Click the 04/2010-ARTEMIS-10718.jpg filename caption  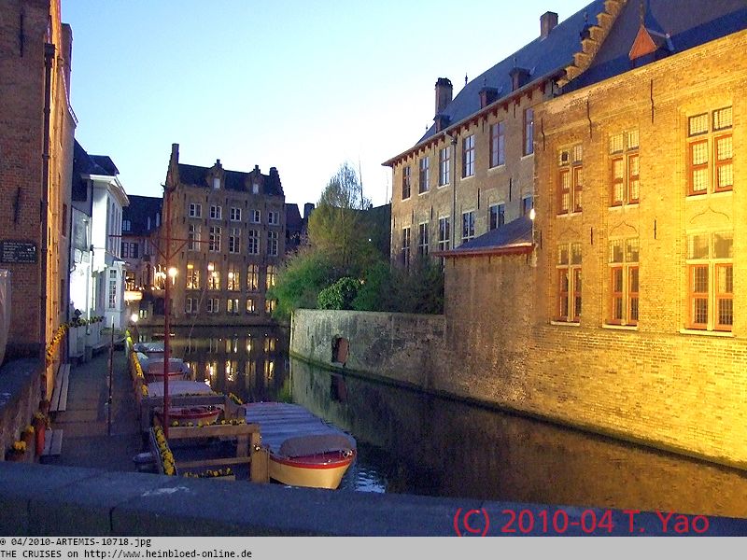[x=81, y=542]
